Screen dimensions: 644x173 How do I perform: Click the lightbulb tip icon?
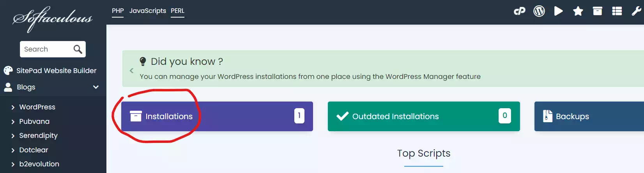point(143,61)
